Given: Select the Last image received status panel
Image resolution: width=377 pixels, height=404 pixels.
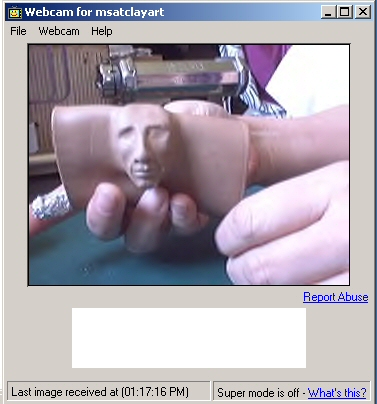Looking at the screenshot, I should 109,391.
